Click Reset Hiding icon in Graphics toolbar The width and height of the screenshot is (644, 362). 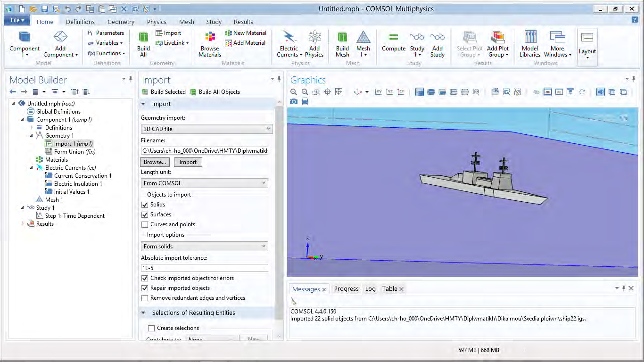[x=581, y=92]
